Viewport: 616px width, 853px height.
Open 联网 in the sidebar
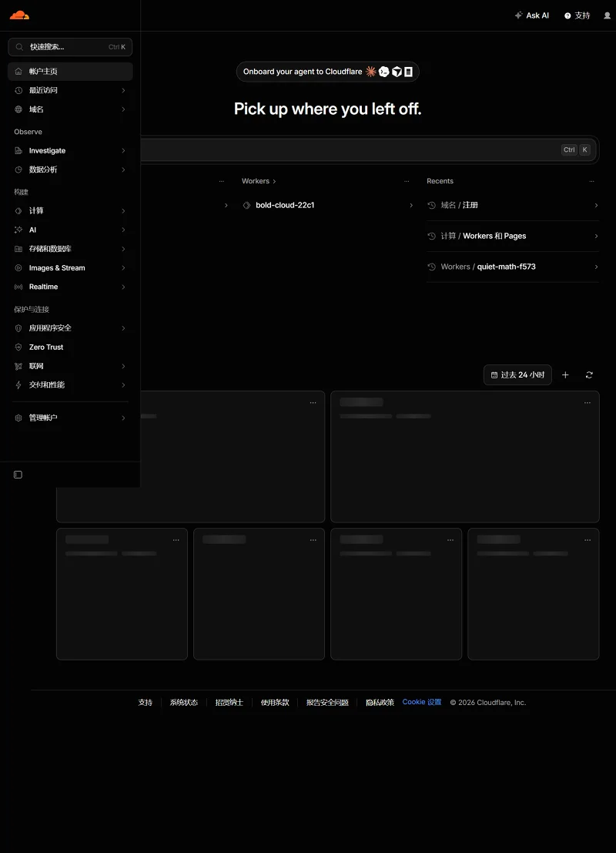click(x=70, y=366)
